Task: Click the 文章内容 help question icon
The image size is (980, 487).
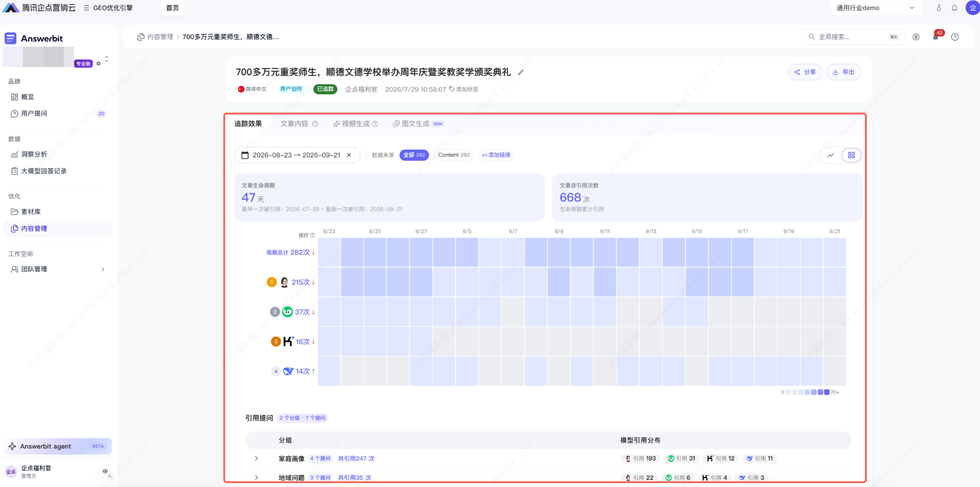Action: click(x=315, y=124)
